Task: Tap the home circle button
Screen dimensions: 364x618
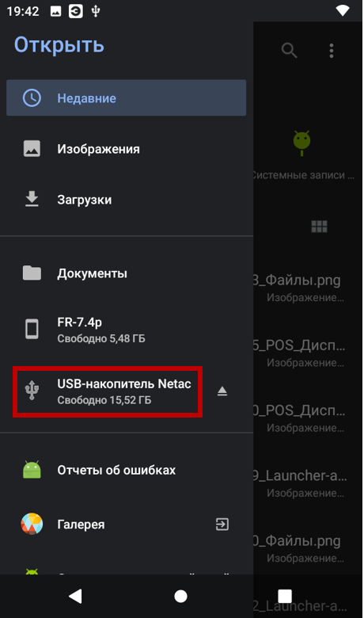Action: [x=180, y=597]
